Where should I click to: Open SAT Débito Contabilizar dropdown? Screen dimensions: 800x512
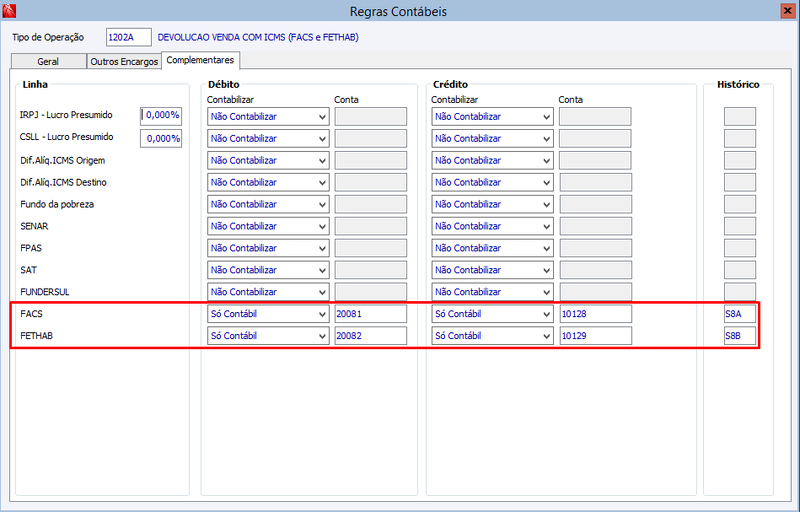[x=268, y=270]
